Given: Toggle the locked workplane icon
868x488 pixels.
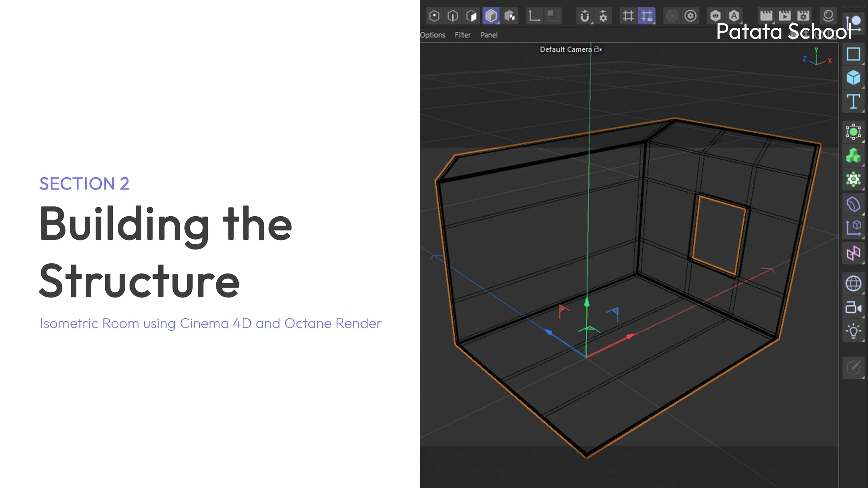Looking at the screenshot, I should tap(646, 16).
